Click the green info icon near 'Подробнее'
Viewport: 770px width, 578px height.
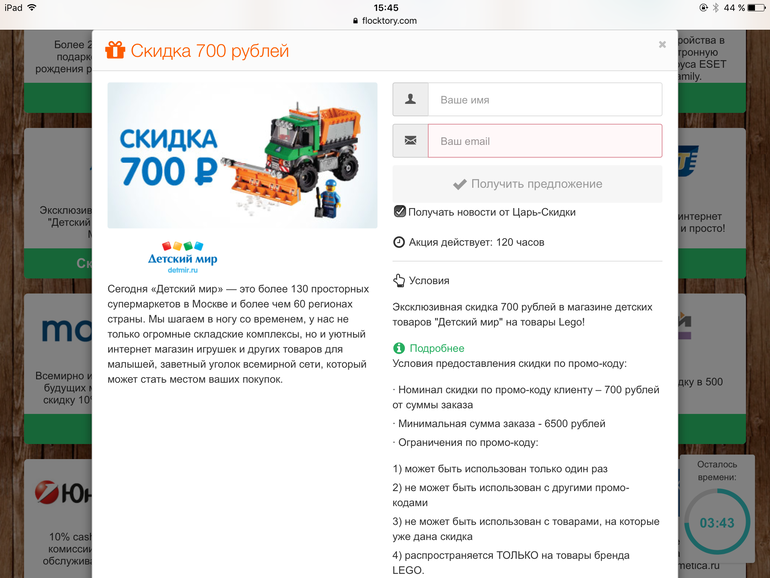click(399, 348)
